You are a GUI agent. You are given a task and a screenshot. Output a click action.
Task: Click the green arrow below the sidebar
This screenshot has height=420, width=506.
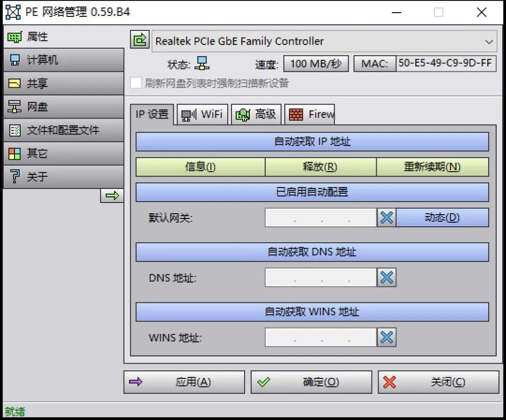point(112,195)
